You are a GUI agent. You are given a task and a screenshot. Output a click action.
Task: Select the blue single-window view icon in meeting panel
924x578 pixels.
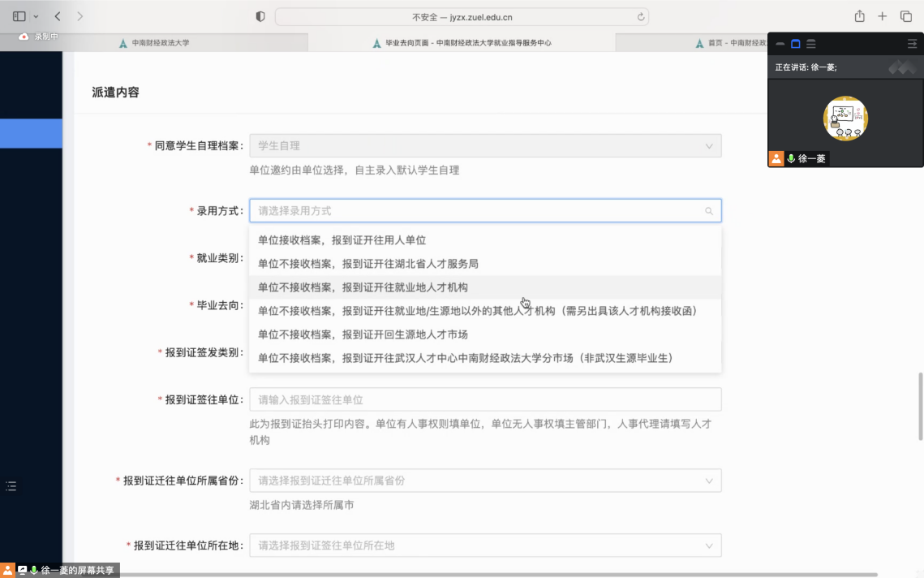click(796, 44)
